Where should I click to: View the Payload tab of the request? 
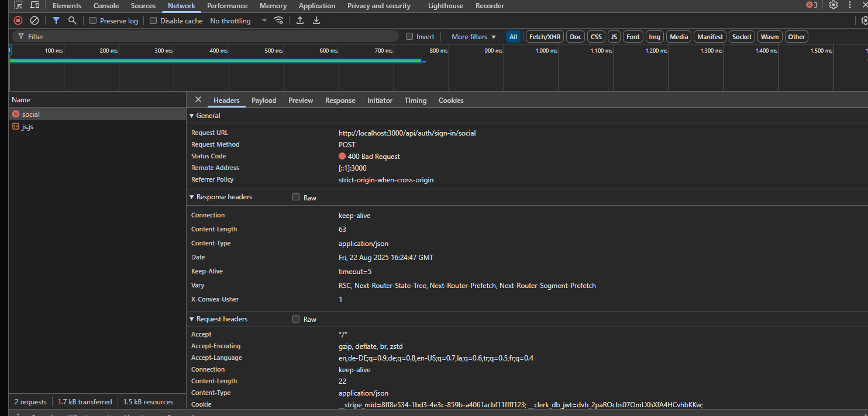[264, 100]
